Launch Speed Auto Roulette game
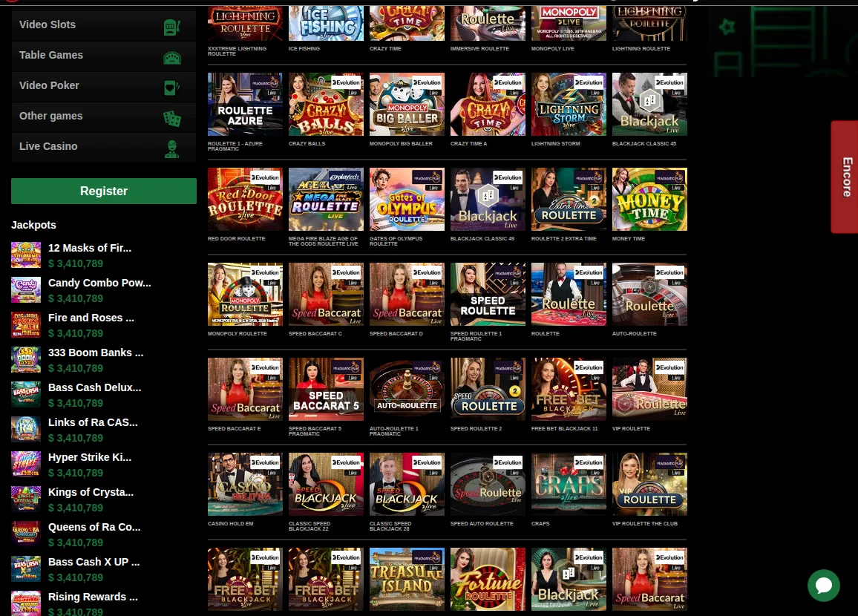 488,484
